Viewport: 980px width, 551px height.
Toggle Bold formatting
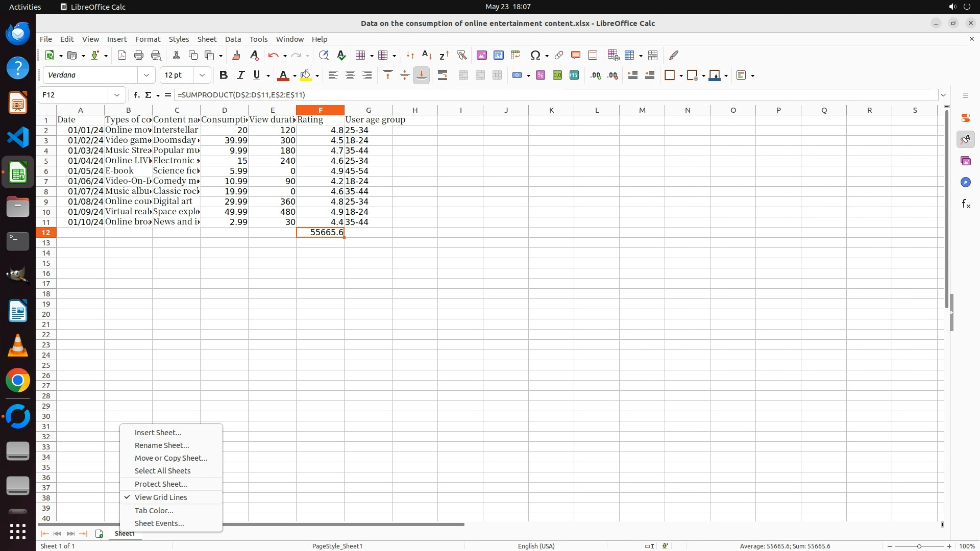(223, 76)
